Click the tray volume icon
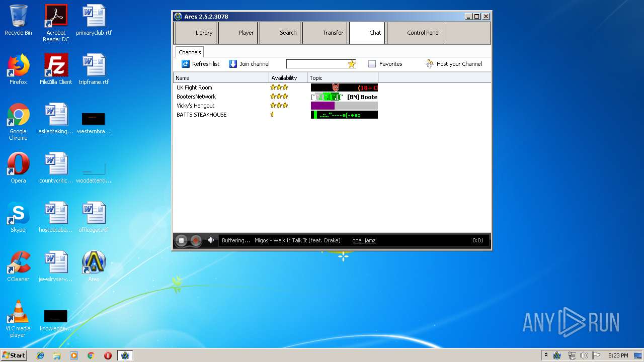This screenshot has height=362, width=644. (x=584, y=355)
